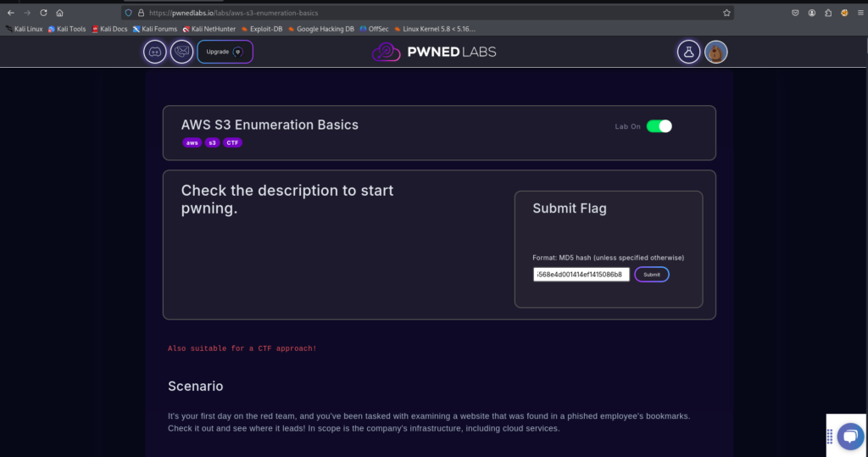The width and height of the screenshot is (868, 457).
Task: Open the Kali Tools bookmark
Action: coord(66,29)
